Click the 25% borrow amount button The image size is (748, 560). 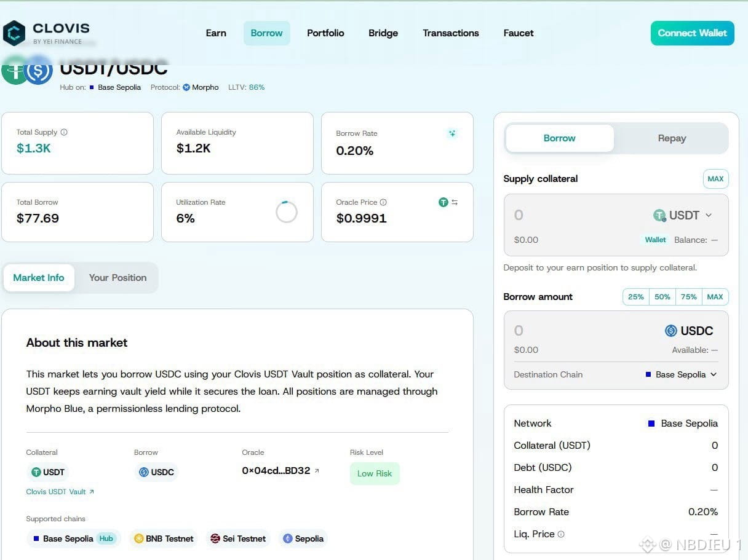click(x=636, y=297)
